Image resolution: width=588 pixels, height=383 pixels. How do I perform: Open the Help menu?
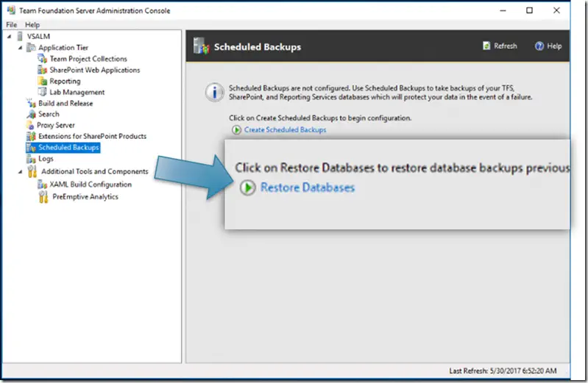point(32,25)
